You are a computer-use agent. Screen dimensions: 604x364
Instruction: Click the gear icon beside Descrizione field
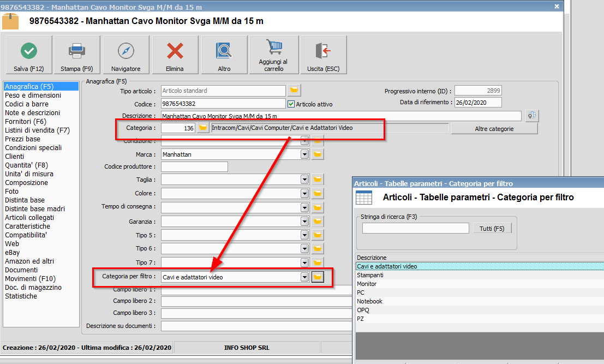pyautogui.click(x=532, y=116)
